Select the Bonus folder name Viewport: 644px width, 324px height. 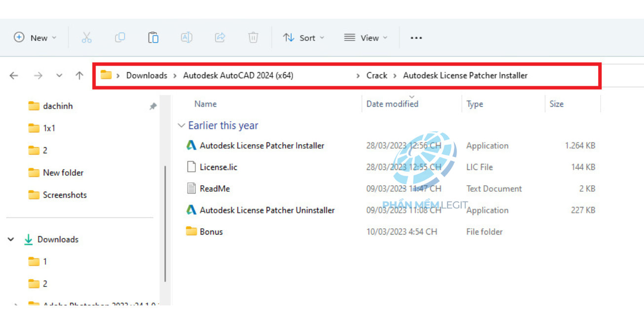[x=211, y=232]
